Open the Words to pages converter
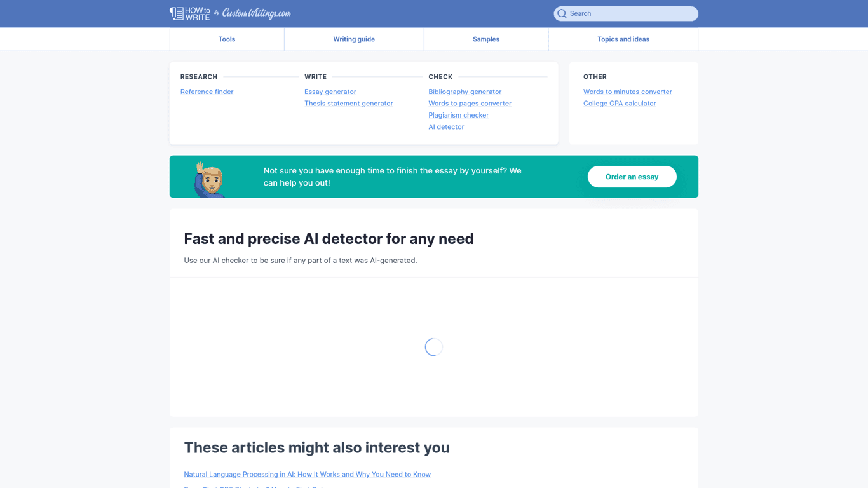The height and width of the screenshot is (488, 868). [470, 103]
